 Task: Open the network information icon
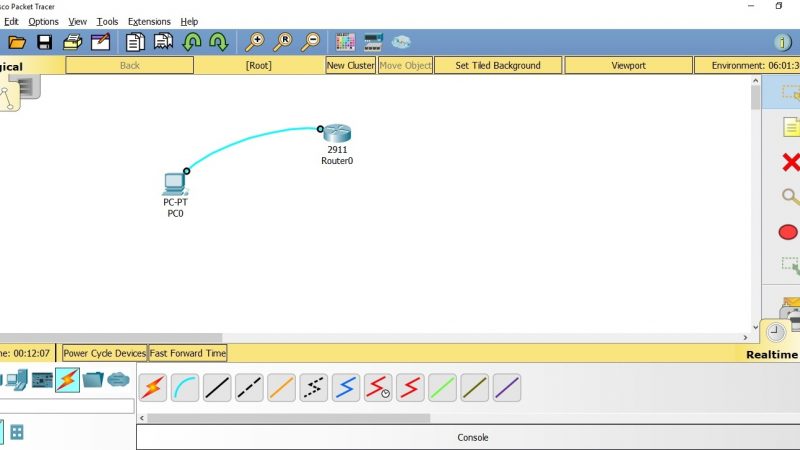783,42
